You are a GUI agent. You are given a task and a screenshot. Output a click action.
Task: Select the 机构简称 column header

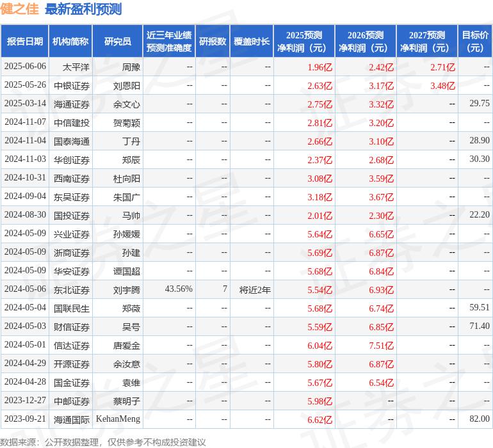point(70,41)
